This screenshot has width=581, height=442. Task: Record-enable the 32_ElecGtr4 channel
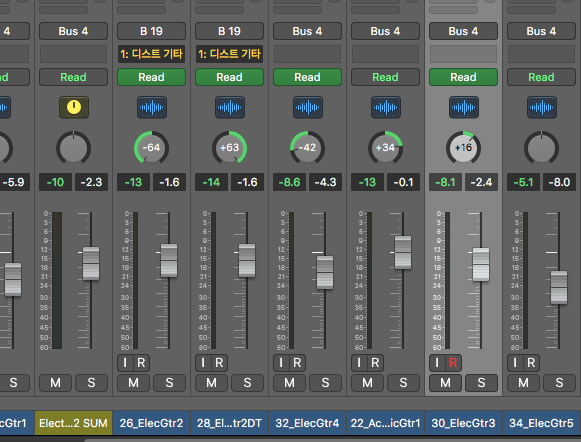pos(298,363)
